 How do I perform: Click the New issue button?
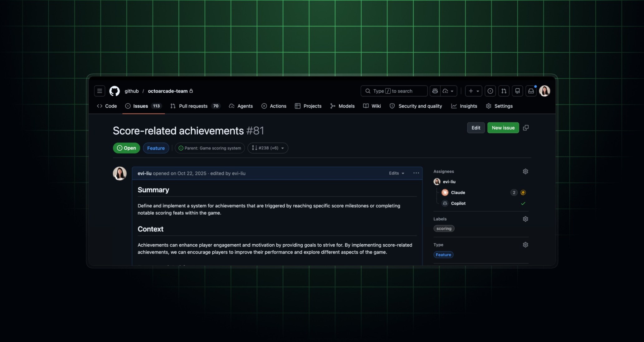503,128
